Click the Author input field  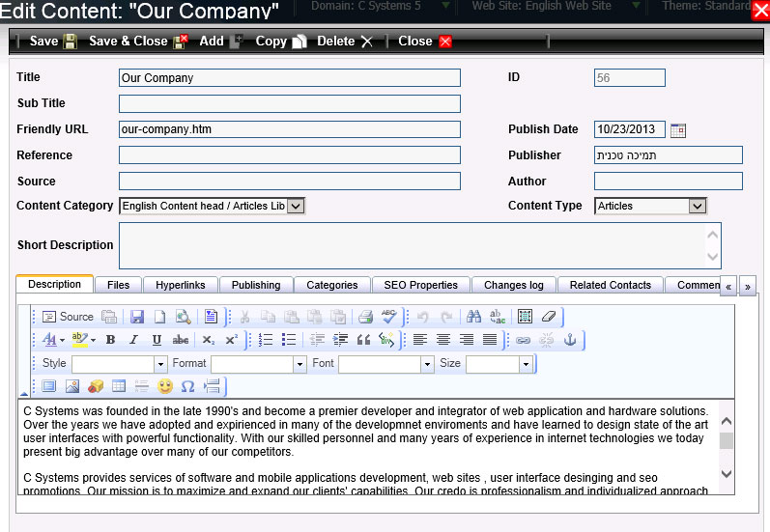(x=668, y=182)
